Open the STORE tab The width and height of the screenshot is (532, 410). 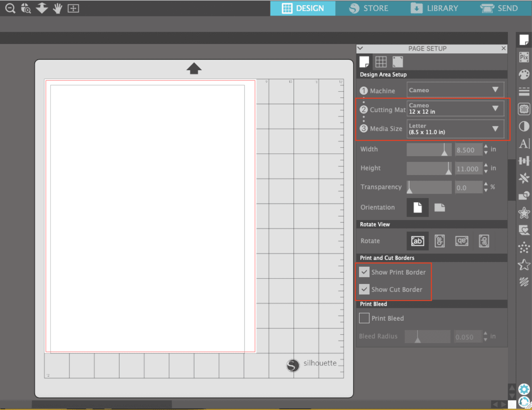coord(368,8)
